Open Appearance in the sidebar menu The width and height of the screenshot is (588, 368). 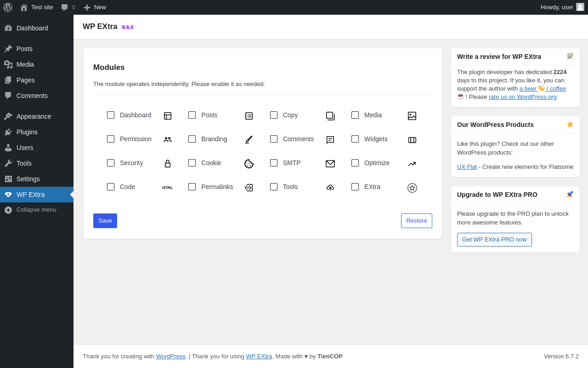[x=37, y=116]
